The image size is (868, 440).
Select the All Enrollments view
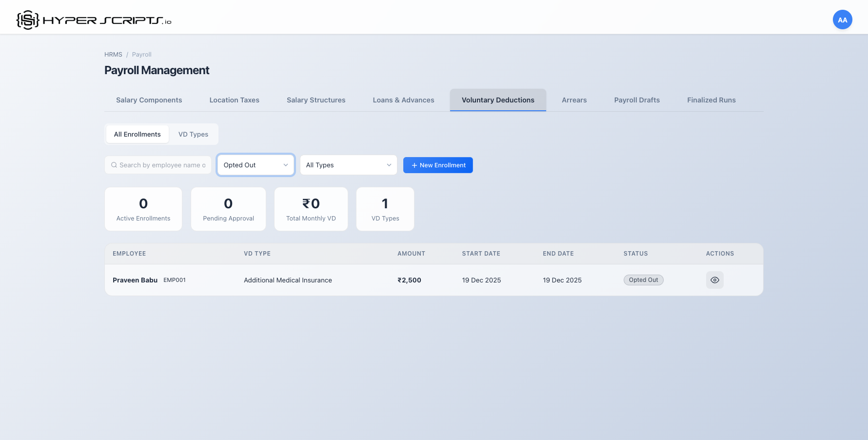[x=137, y=135]
